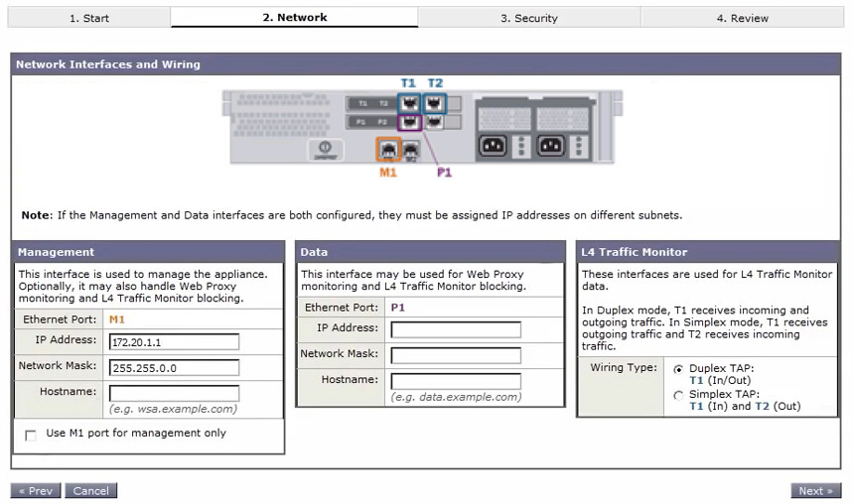
Task: Click the blue-highlighted T2 port on the diagram
Action: click(435, 102)
